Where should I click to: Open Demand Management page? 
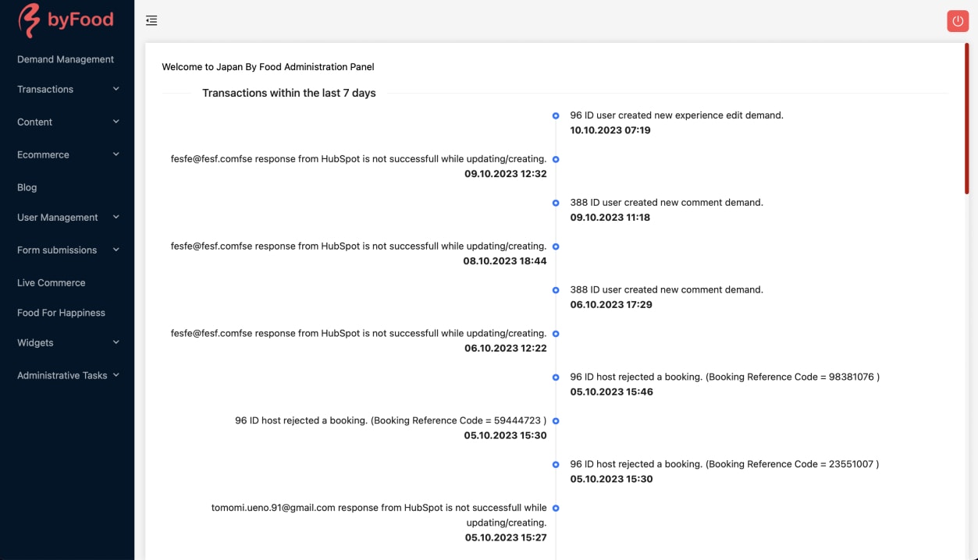coord(66,59)
